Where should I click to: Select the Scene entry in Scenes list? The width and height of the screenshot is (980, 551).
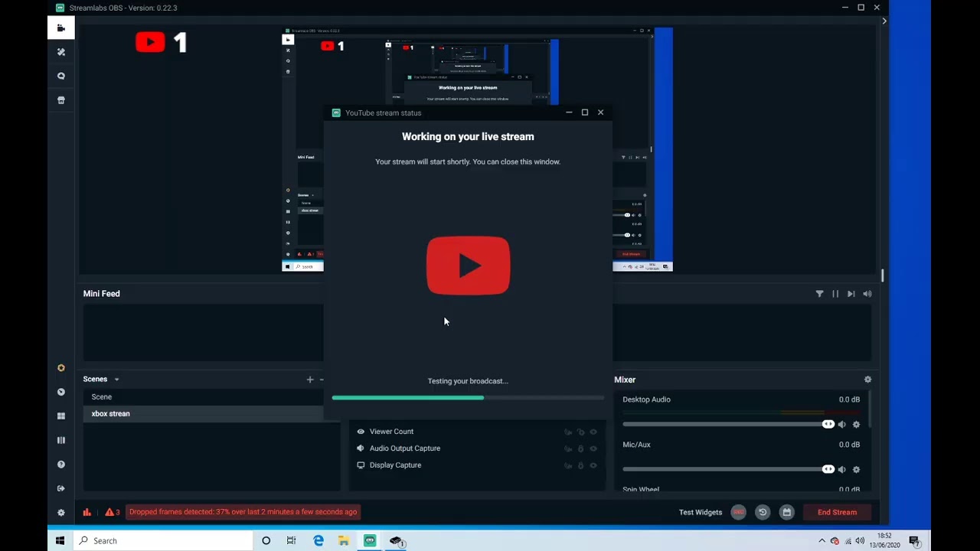click(204, 397)
